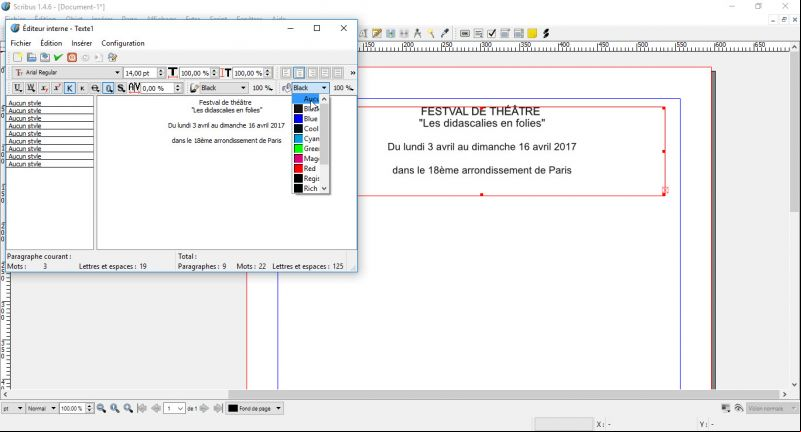The width and height of the screenshot is (801, 432).
Task: Click the font size stepper arrows
Action: [x=161, y=73]
